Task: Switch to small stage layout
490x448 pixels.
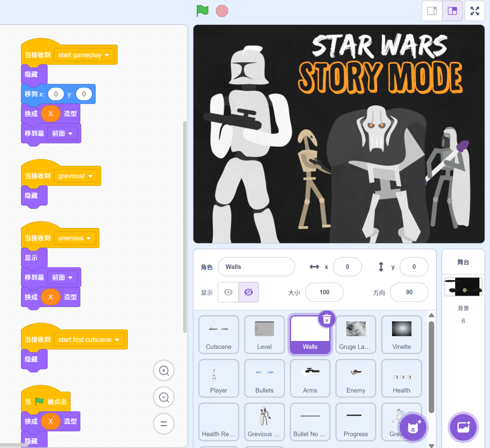Action: pyautogui.click(x=432, y=11)
